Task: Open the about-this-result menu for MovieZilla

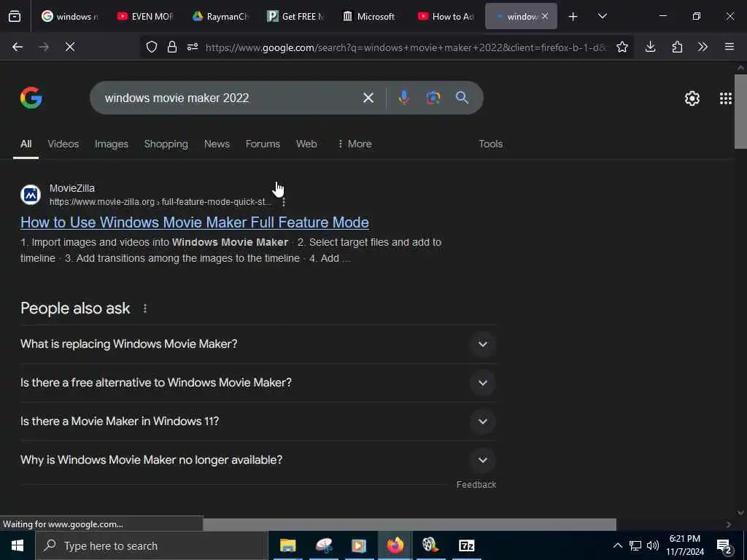Action: pyautogui.click(x=284, y=202)
